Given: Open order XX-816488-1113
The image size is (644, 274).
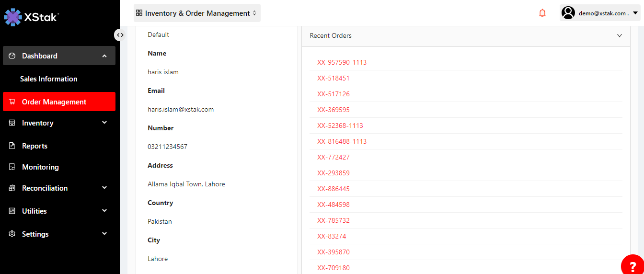Looking at the screenshot, I should [342, 141].
